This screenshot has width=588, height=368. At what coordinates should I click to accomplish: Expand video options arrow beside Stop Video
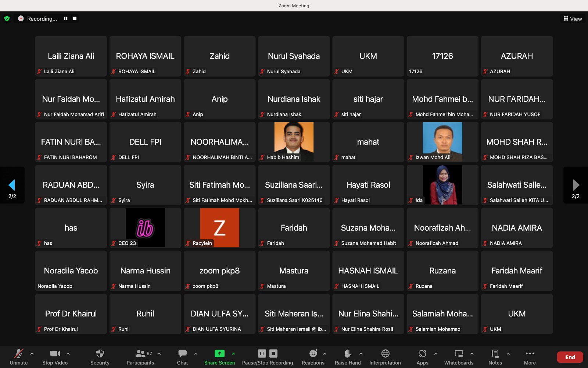click(x=68, y=354)
